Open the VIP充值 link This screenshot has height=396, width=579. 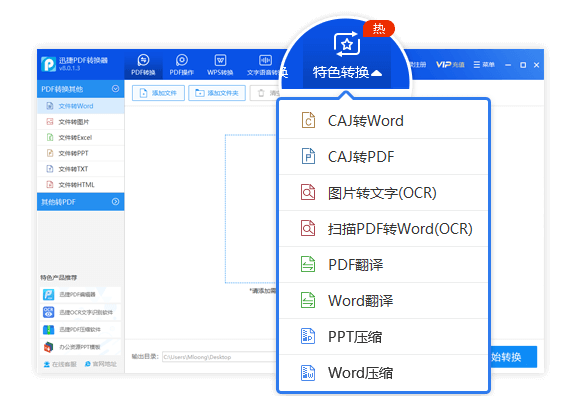[x=450, y=65]
